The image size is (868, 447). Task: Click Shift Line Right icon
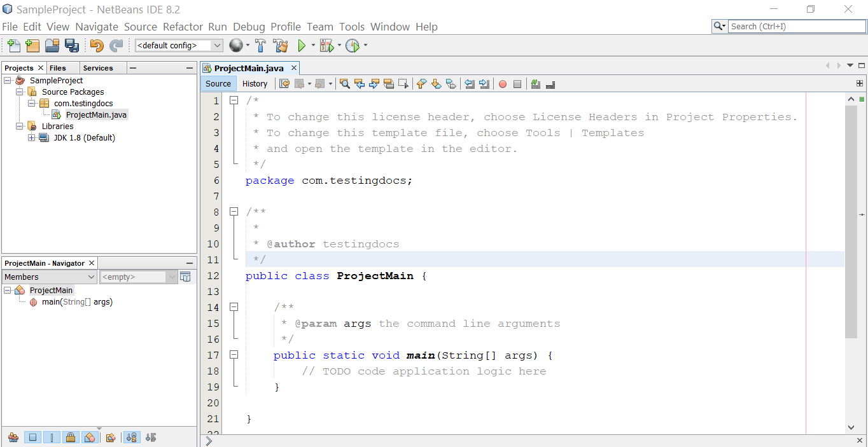pyautogui.click(x=484, y=84)
